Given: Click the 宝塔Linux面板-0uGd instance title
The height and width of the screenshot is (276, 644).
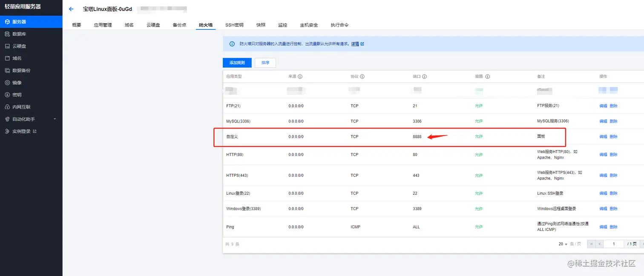Looking at the screenshot, I should pyautogui.click(x=107, y=9).
